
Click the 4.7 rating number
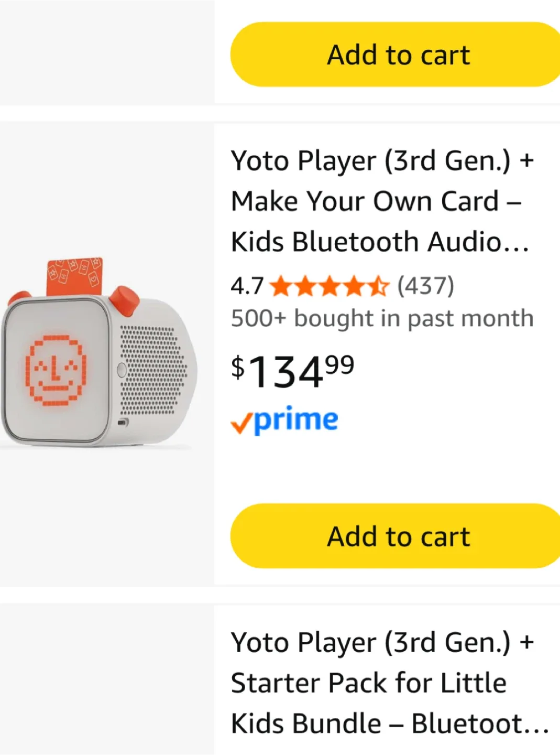click(x=247, y=286)
